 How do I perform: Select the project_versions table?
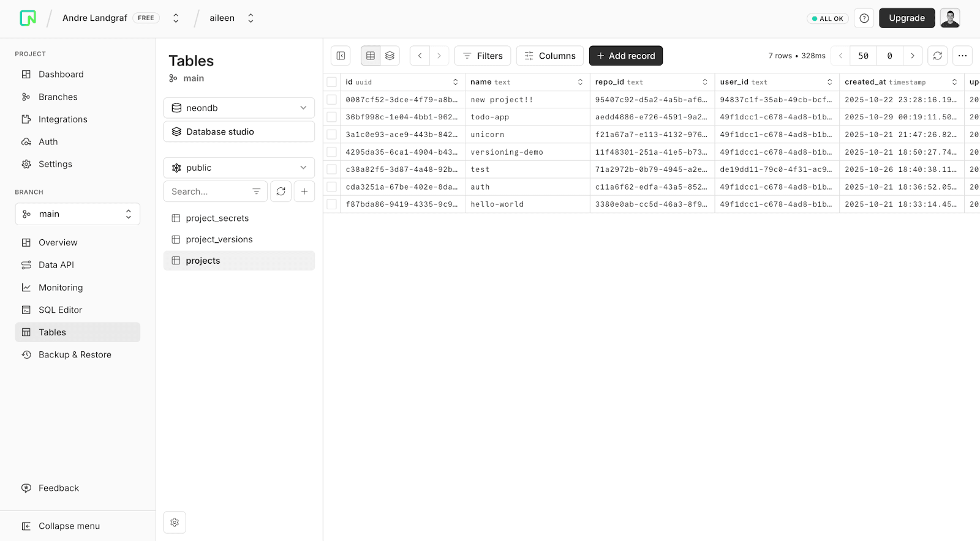pos(219,239)
